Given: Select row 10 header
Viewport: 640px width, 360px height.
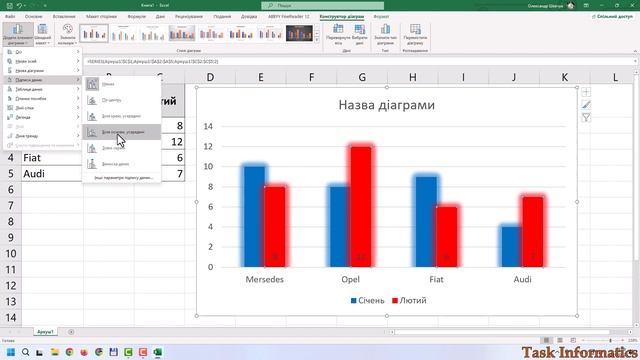Looking at the screenshot, I should [x=11, y=253].
